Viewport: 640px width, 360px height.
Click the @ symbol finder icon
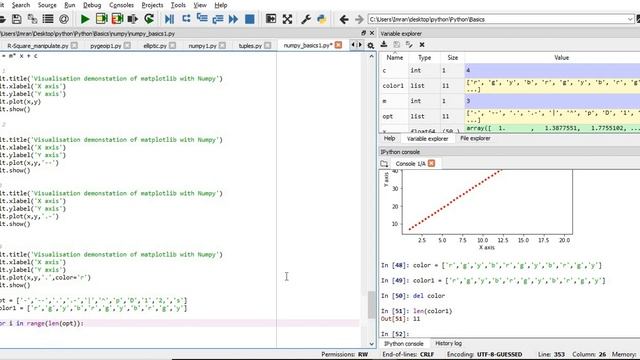64,19
